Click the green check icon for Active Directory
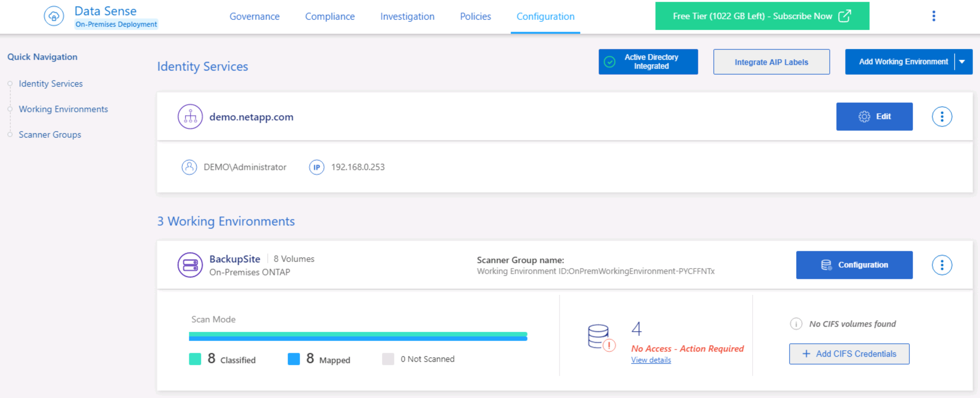The image size is (980, 398). point(610,62)
